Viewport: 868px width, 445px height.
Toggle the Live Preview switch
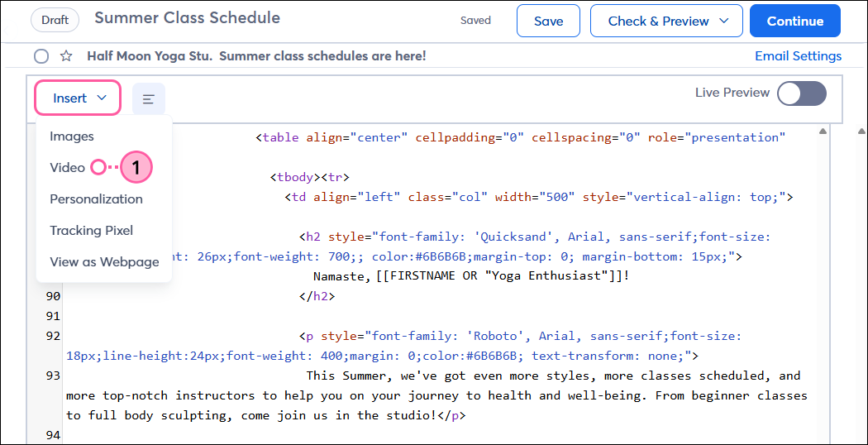coord(802,93)
